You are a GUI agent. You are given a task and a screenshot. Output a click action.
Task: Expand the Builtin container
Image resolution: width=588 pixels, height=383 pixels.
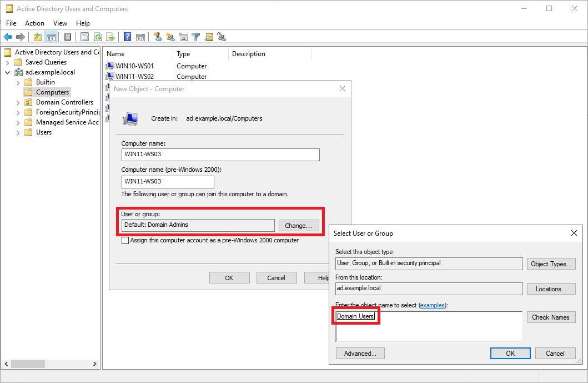18,82
